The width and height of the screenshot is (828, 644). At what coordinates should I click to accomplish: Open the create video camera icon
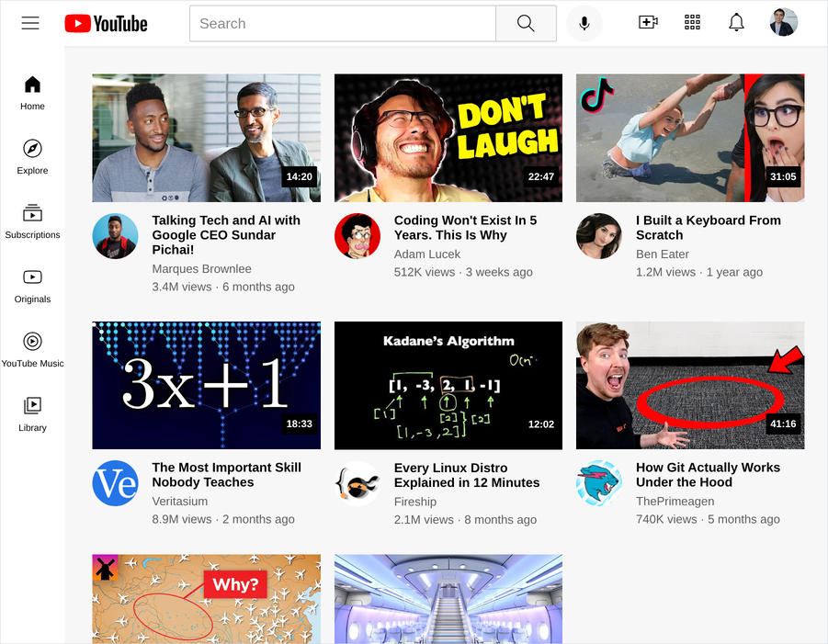coord(648,23)
